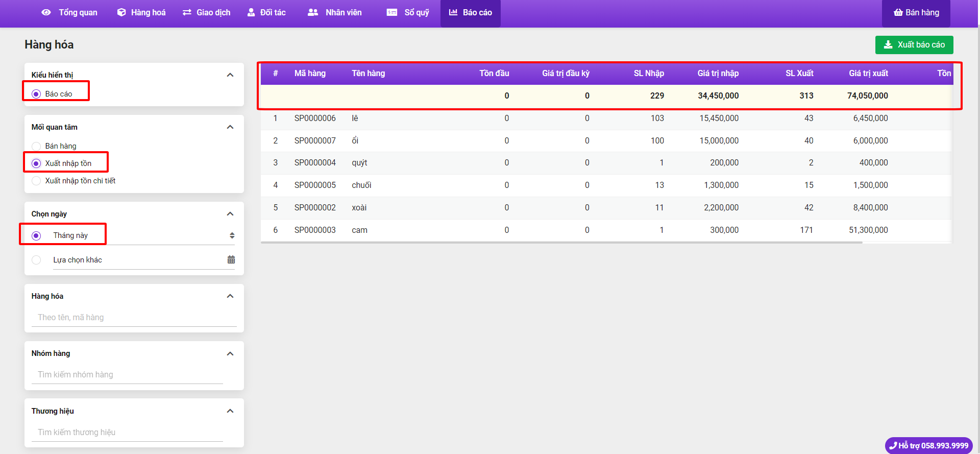Viewport: 980px width, 454px height.
Task: Click the cash card icon beside Sổ quỹ
Action: [x=392, y=12]
